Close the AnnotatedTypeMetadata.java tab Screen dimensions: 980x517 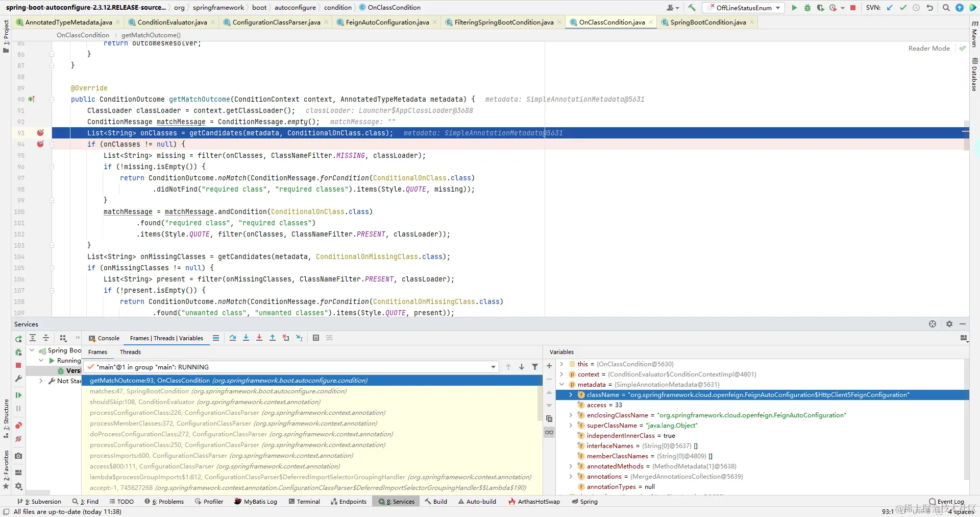point(118,22)
